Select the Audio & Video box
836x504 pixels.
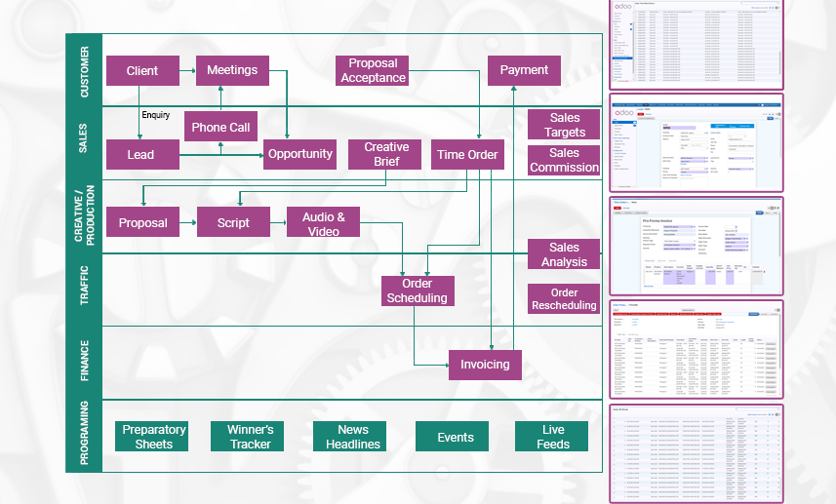coord(323,222)
